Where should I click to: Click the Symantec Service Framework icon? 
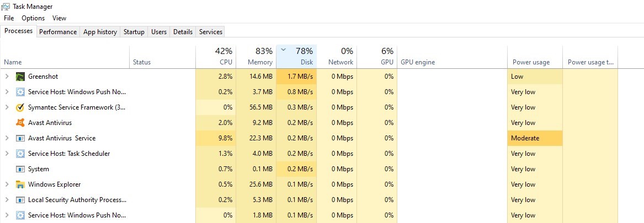pyautogui.click(x=20, y=107)
